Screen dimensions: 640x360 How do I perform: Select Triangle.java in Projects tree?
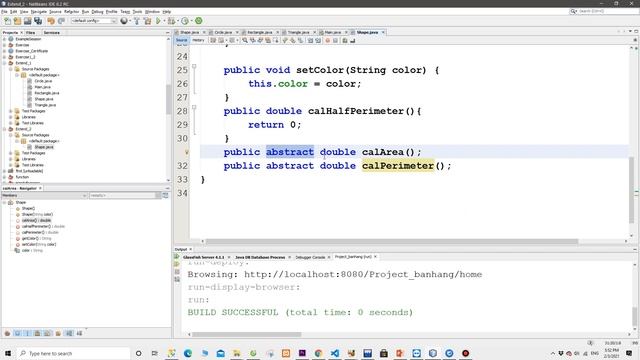[x=45, y=105]
